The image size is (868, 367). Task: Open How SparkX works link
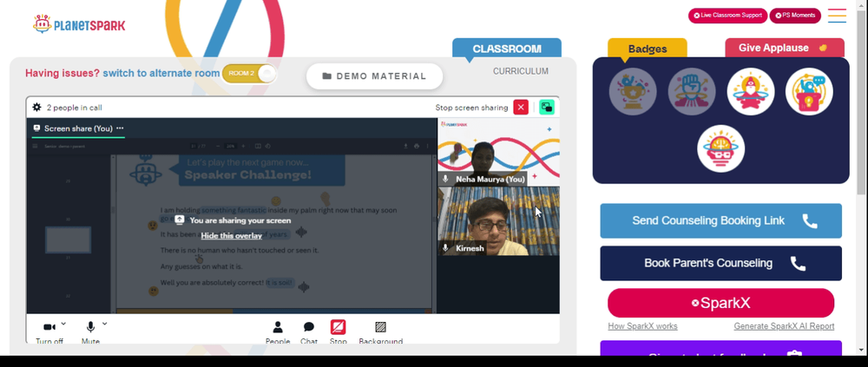642,326
